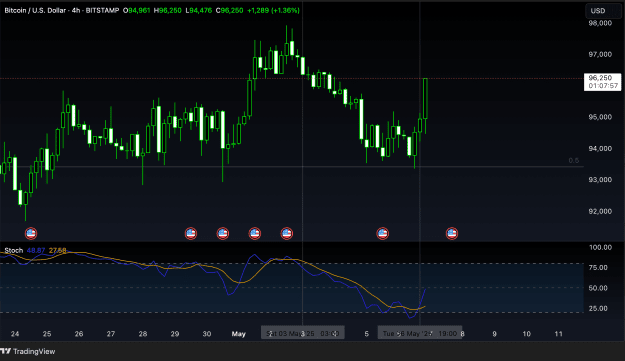Click the change value +1,289 (+1.36%)
This screenshot has width=625, height=361.
point(273,10)
